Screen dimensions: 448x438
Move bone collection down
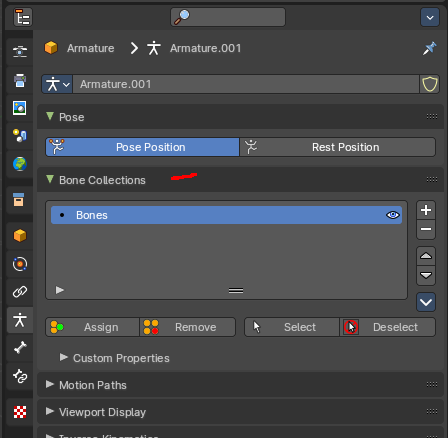click(426, 275)
